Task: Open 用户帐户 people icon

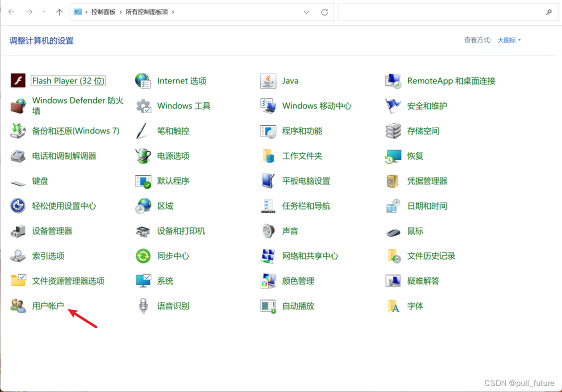Action: tap(18, 306)
